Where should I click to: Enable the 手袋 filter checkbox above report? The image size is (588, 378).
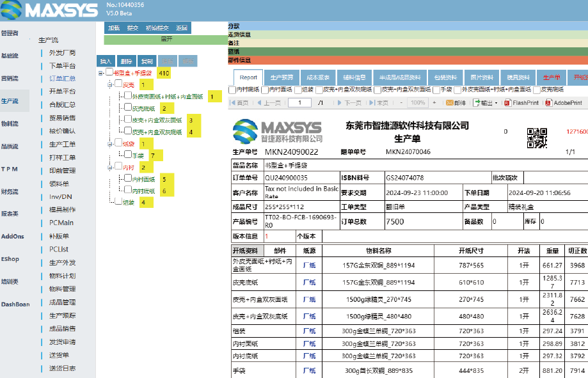click(436, 90)
